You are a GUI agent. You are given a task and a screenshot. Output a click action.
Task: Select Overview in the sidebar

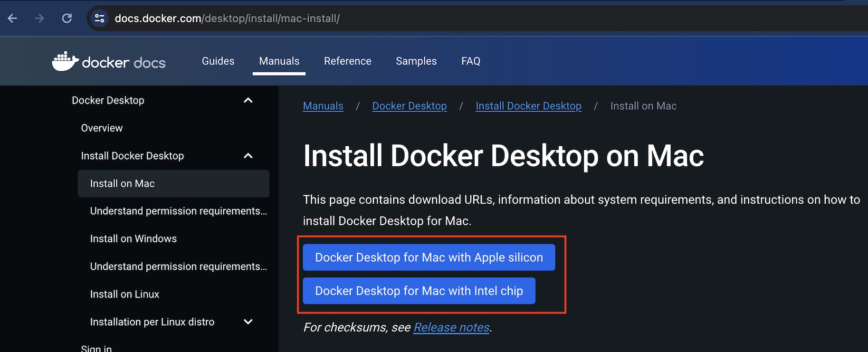(102, 128)
